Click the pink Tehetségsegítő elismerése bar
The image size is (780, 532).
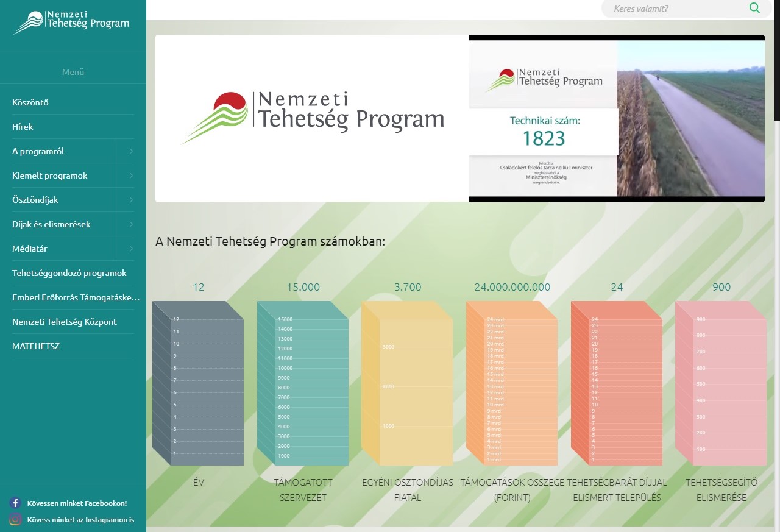(721, 383)
